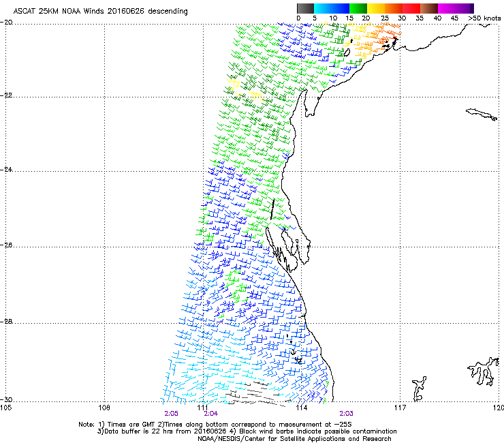Click the note 'Data buffer is 22 hrs'
Viewport: 504px width, 443px height.
click(x=137, y=431)
